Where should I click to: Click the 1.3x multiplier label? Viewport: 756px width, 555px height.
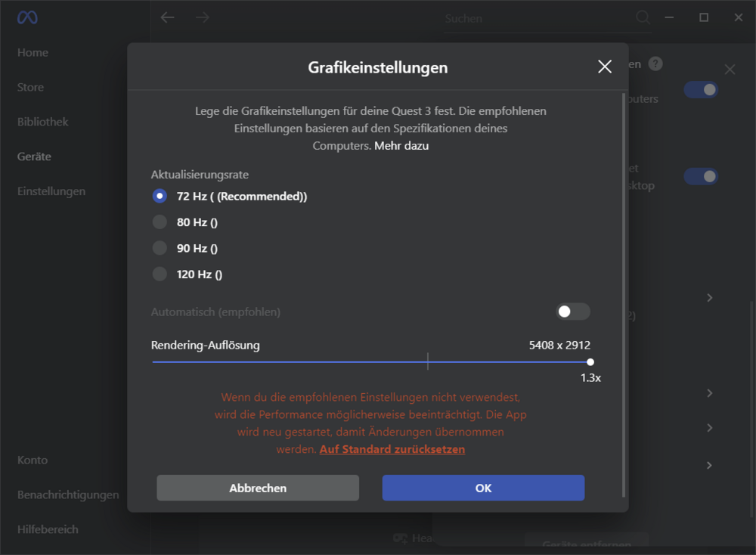(590, 378)
